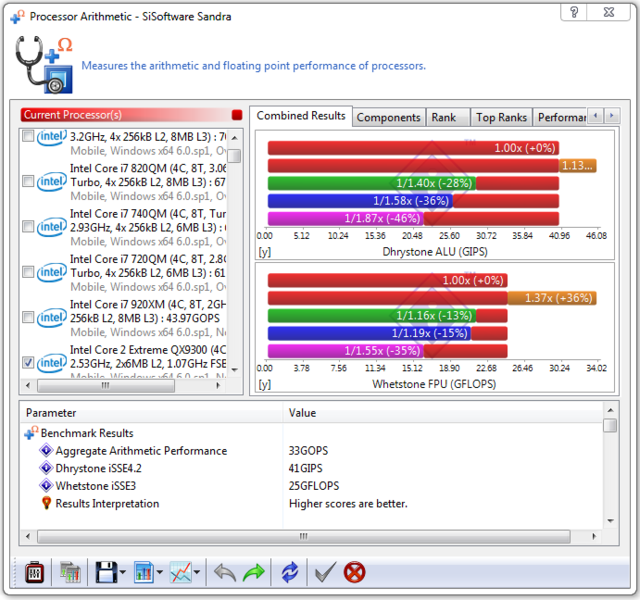Click the Whetstone iSSE3 diamond icon
The height and width of the screenshot is (600, 640).
tap(46, 485)
